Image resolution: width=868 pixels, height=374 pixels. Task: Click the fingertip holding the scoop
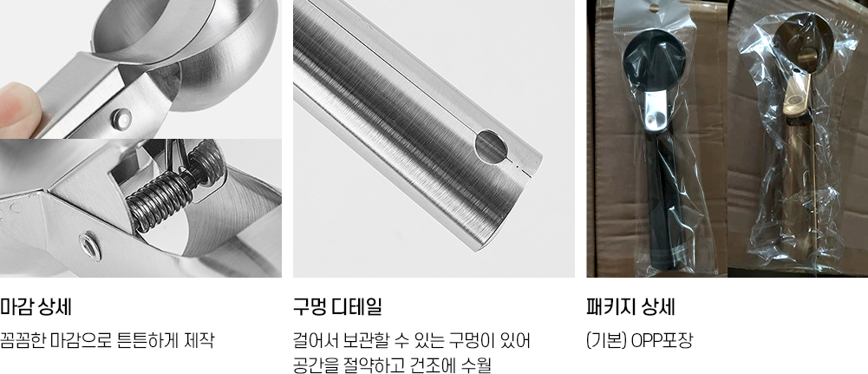point(18,110)
